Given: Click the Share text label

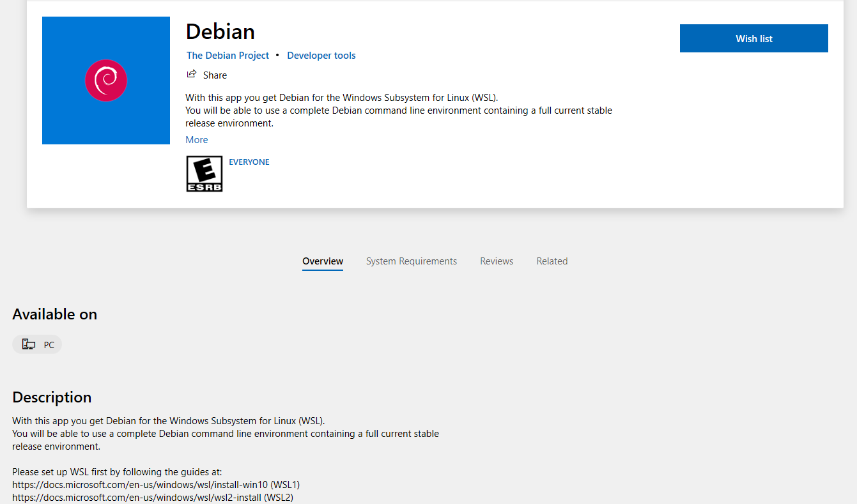Looking at the screenshot, I should [x=215, y=75].
